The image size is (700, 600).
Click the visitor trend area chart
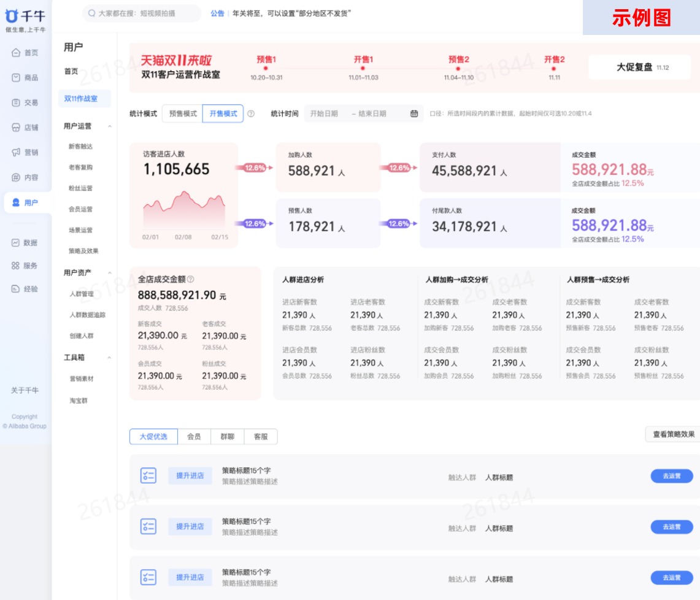coord(184,210)
